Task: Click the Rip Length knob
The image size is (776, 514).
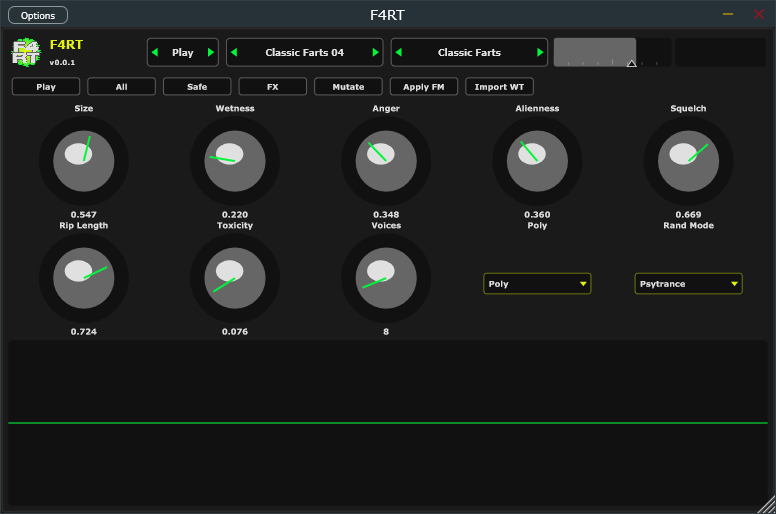Action: pyautogui.click(x=84, y=278)
